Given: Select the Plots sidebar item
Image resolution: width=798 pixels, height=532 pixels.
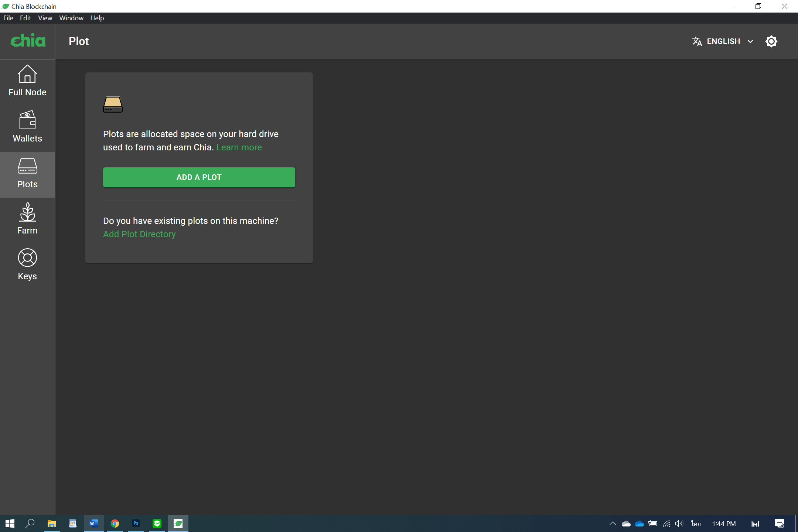Looking at the screenshot, I should coord(27,174).
